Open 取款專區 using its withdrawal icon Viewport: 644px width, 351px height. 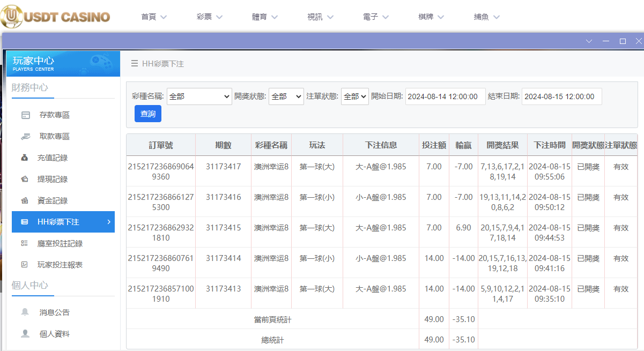coord(26,136)
